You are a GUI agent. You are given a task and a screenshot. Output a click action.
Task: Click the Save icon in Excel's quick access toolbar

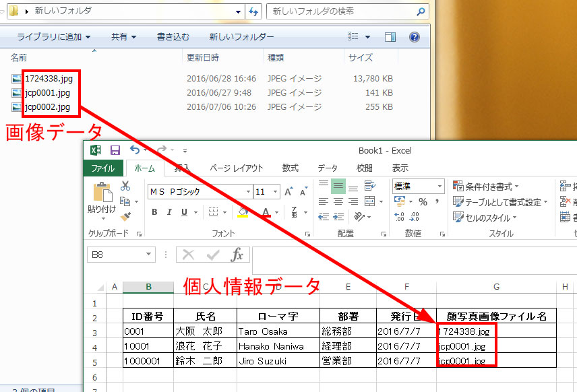coord(115,150)
